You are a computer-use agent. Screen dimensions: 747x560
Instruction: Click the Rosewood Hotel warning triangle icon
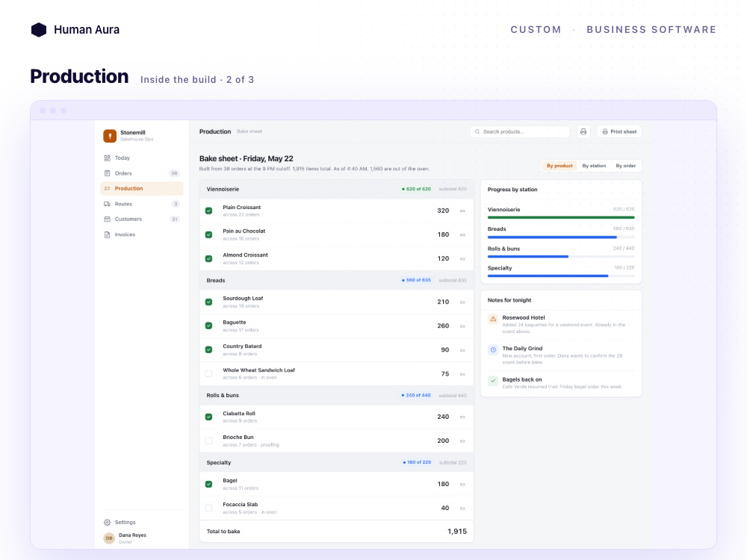click(x=493, y=319)
